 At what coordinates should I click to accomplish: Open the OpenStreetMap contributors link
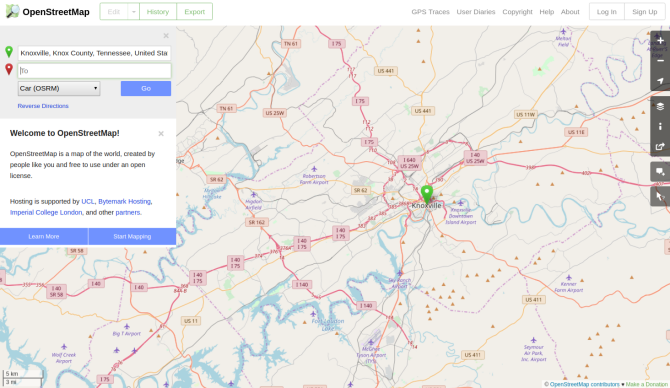pos(584,384)
